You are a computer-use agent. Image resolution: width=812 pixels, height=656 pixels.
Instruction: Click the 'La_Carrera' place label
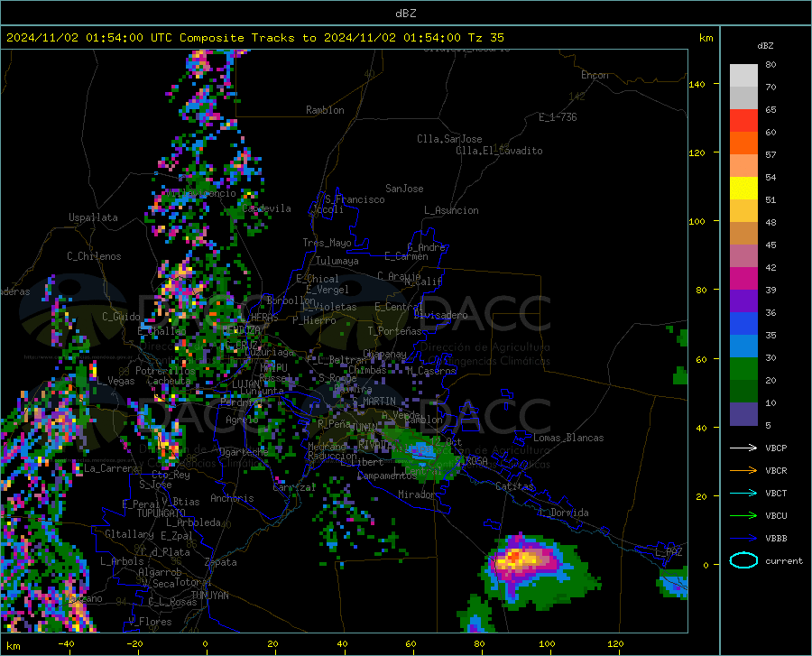coord(111,468)
